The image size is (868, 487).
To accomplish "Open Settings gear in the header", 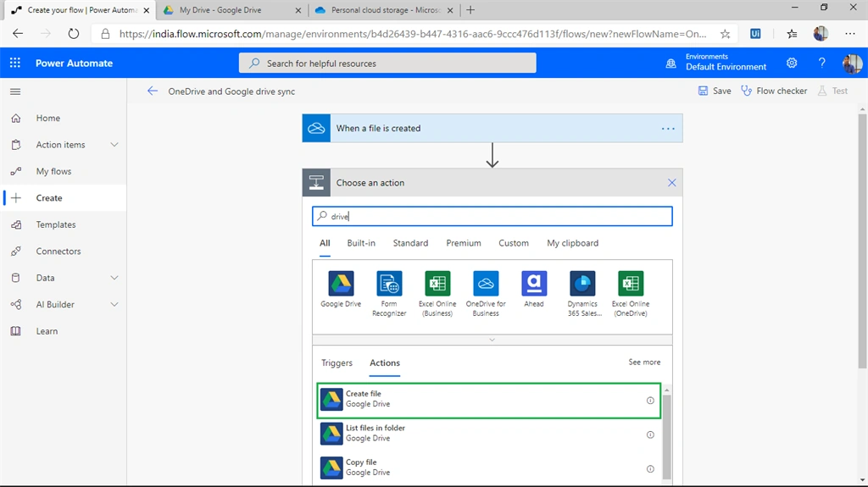I will 792,63.
